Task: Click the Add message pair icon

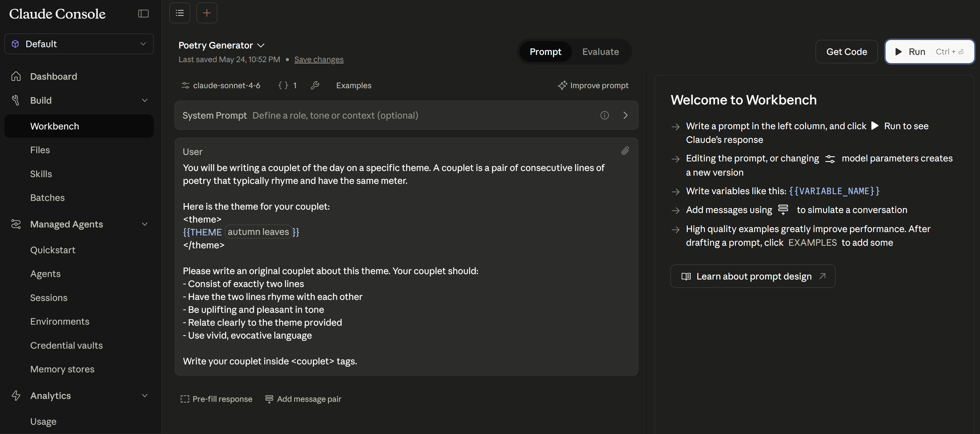Action: [269, 399]
